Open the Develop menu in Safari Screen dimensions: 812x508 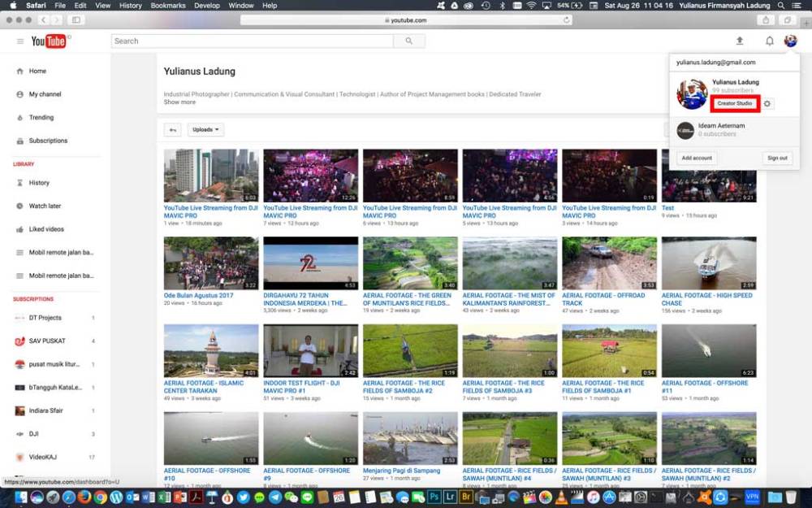click(x=206, y=6)
